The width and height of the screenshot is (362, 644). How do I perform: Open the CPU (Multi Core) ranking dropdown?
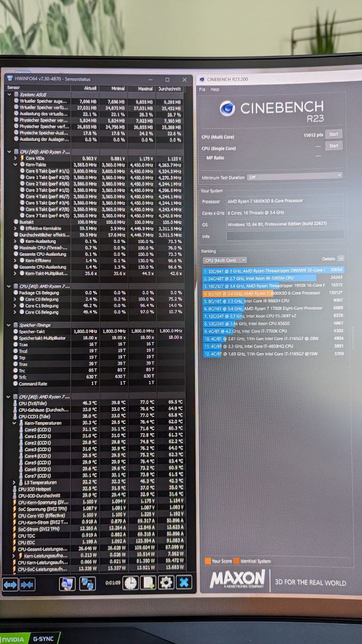(224, 260)
